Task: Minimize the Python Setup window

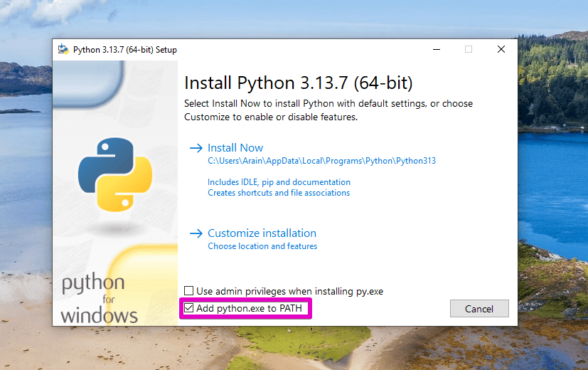Action: (x=437, y=49)
